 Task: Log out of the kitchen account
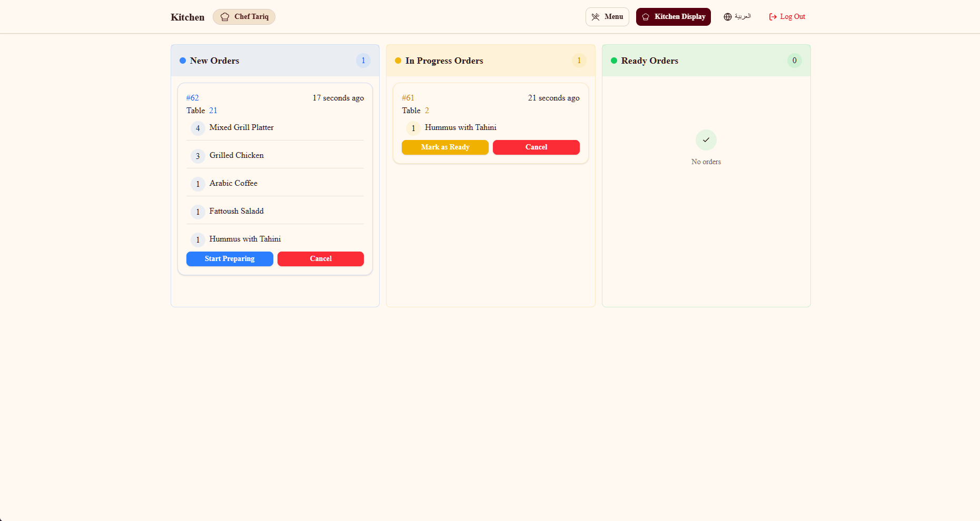[x=787, y=17]
